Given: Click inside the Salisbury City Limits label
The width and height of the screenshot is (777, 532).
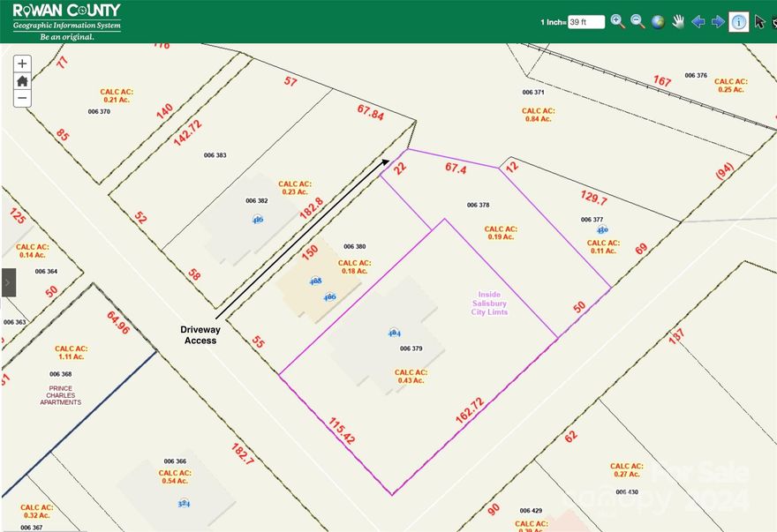Looking at the screenshot, I should click(488, 303).
